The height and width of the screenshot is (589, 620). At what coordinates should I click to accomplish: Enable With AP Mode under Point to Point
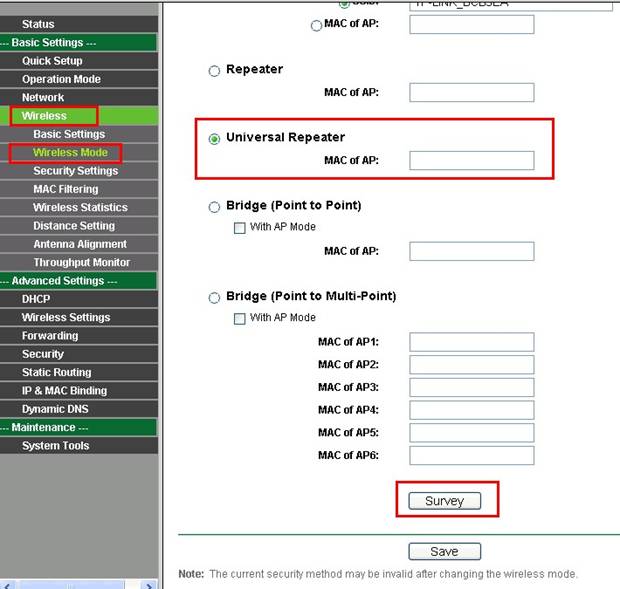[239, 227]
